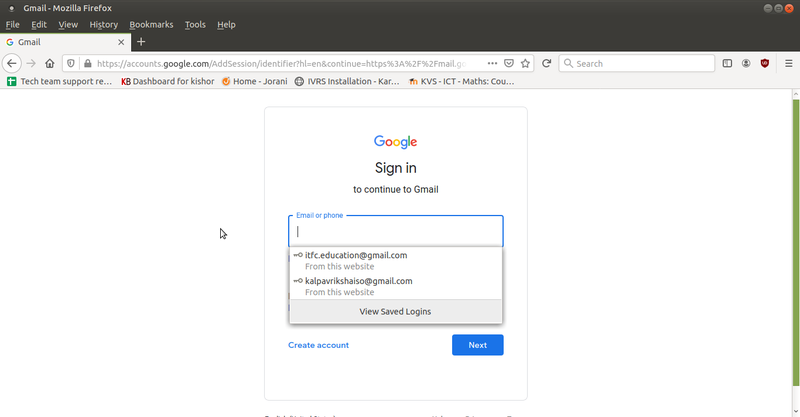
Task: Open the Tools menu
Action: [195, 24]
